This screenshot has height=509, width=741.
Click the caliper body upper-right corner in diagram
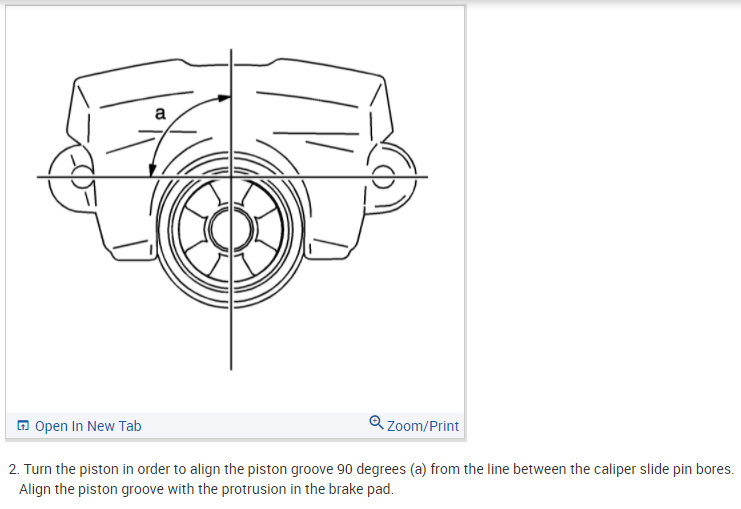click(x=380, y=79)
